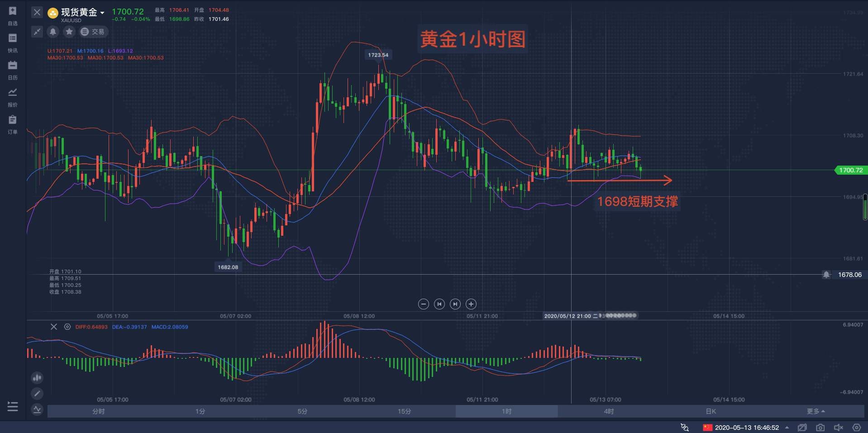Jump to chart end with next button
868x433 pixels.
click(455, 304)
